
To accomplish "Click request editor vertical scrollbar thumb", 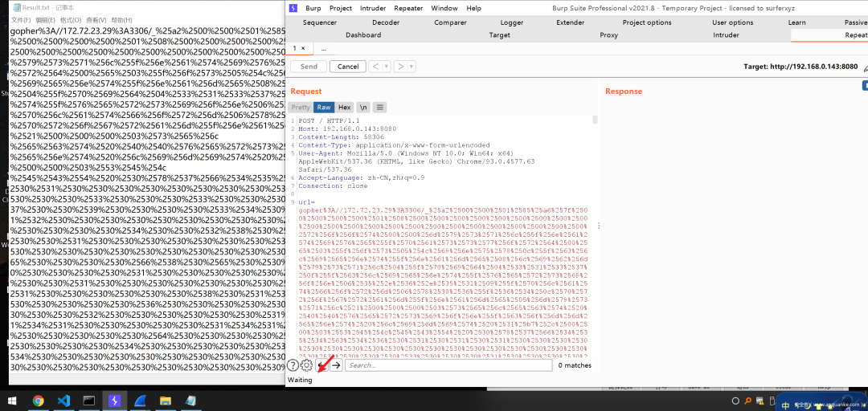I will (595, 120).
